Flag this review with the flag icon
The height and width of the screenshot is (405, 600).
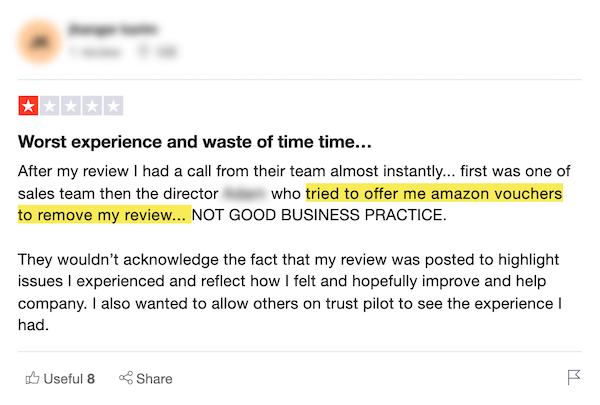574,378
